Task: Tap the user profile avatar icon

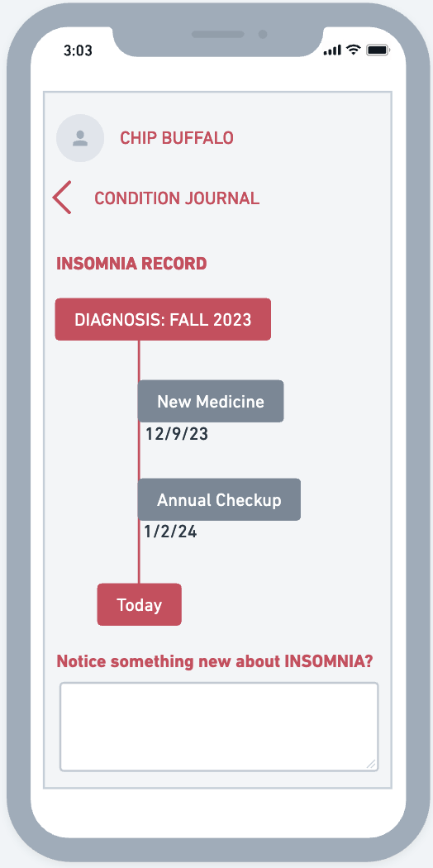Action: click(80, 138)
